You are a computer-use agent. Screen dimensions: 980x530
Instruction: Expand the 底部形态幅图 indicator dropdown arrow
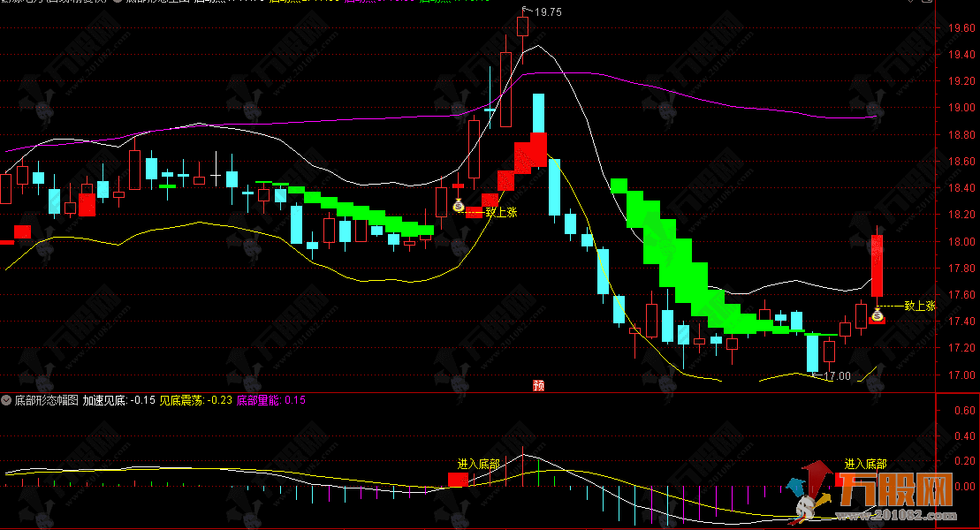tap(7, 400)
